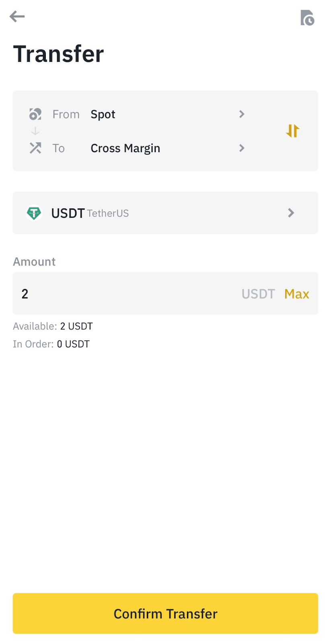Expand the To Cross Margin chevron
331x644 pixels.
pos(242,148)
